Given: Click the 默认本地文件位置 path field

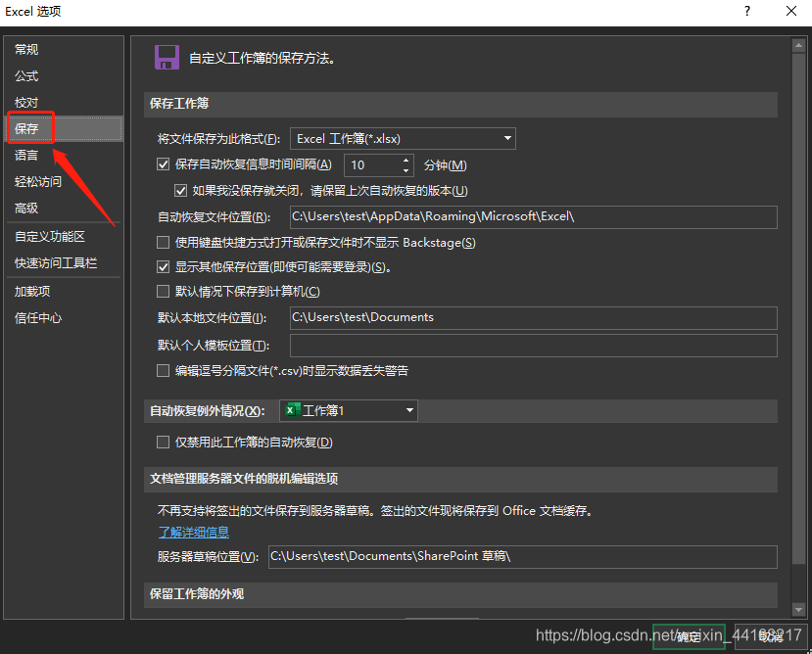Looking at the screenshot, I should 534,318.
